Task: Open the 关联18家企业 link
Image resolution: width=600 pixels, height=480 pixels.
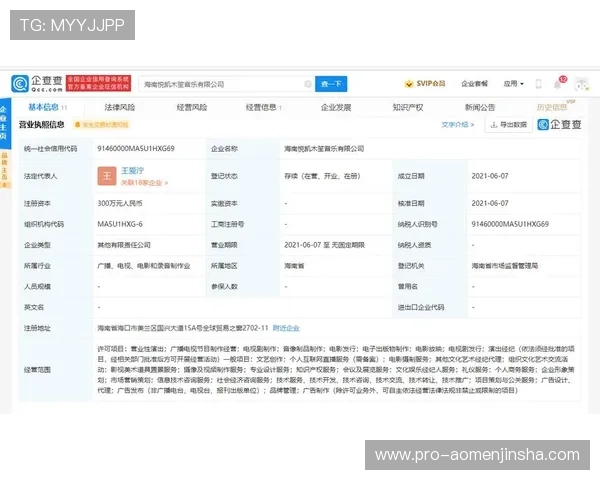Action: 144,183
